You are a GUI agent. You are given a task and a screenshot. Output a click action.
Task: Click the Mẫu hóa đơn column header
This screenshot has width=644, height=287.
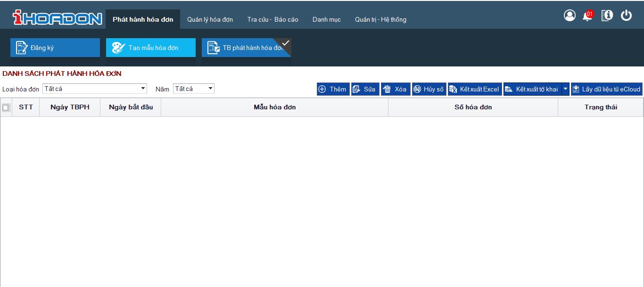pyautogui.click(x=274, y=107)
